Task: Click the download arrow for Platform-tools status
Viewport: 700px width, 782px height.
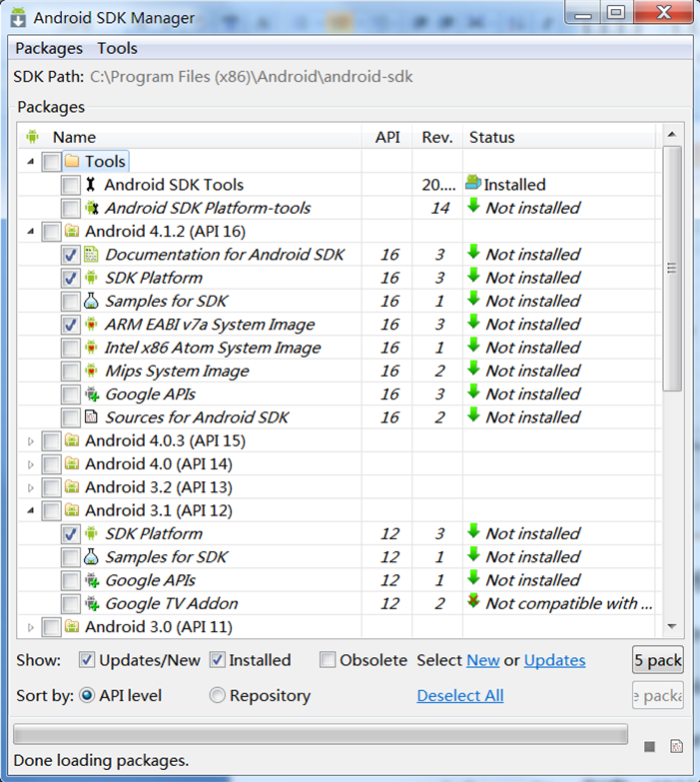Action: 473,206
